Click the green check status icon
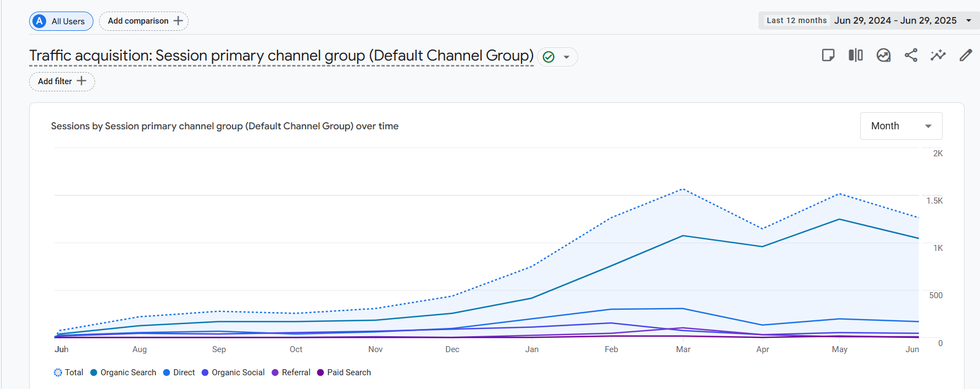 point(549,57)
